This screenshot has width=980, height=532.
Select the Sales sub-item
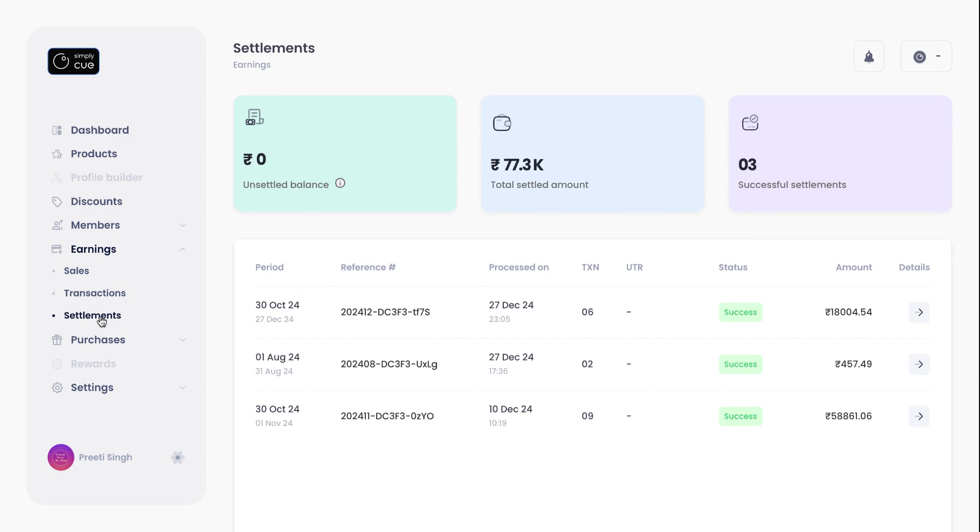77,271
